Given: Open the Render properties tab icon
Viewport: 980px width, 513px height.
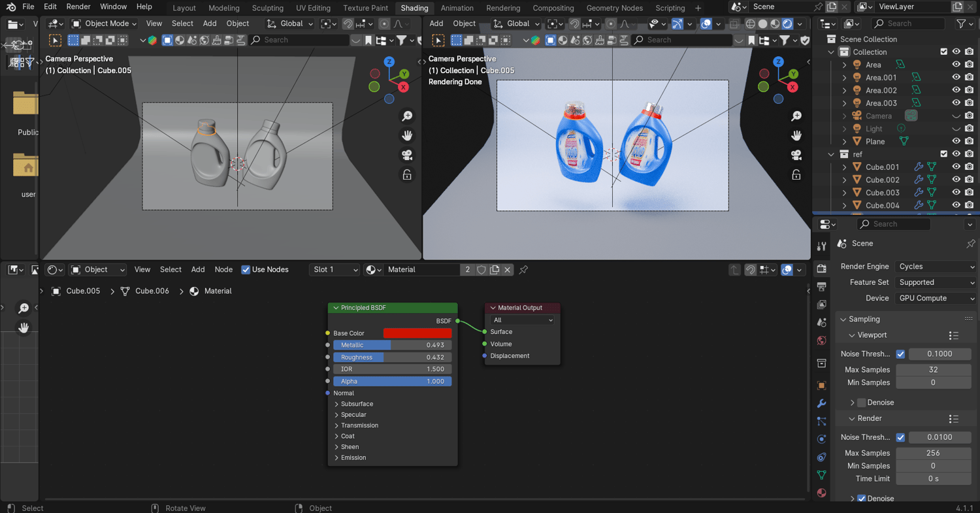Looking at the screenshot, I should pyautogui.click(x=822, y=269).
